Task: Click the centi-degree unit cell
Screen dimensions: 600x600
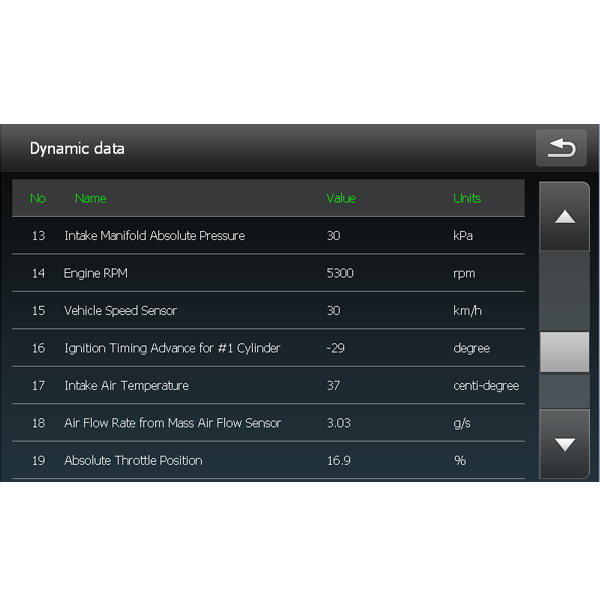Action: point(486,386)
